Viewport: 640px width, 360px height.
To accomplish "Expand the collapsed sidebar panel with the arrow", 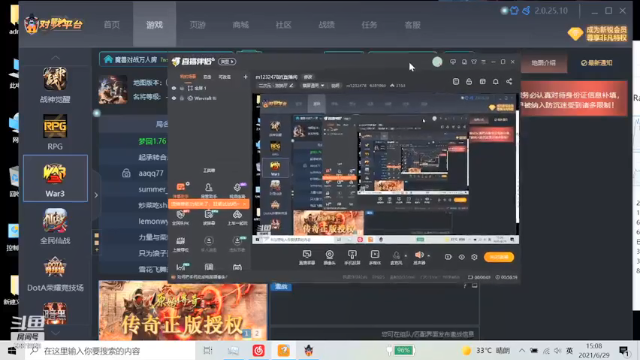I will click(x=96, y=195).
